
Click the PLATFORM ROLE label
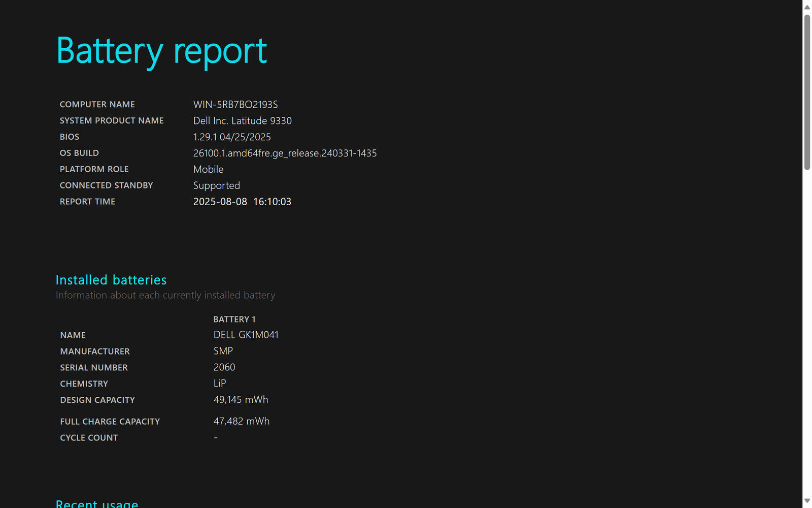[94, 170]
